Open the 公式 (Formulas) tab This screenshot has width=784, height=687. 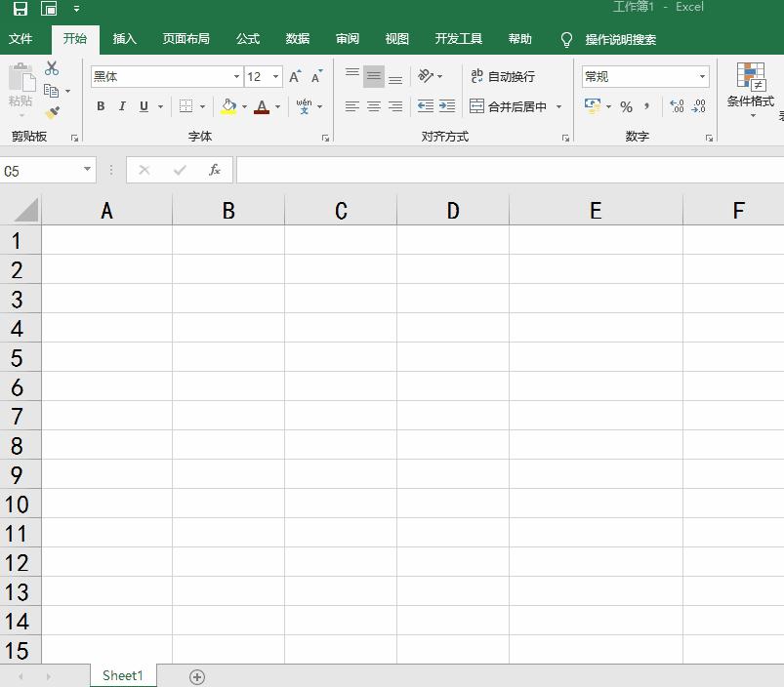point(248,39)
